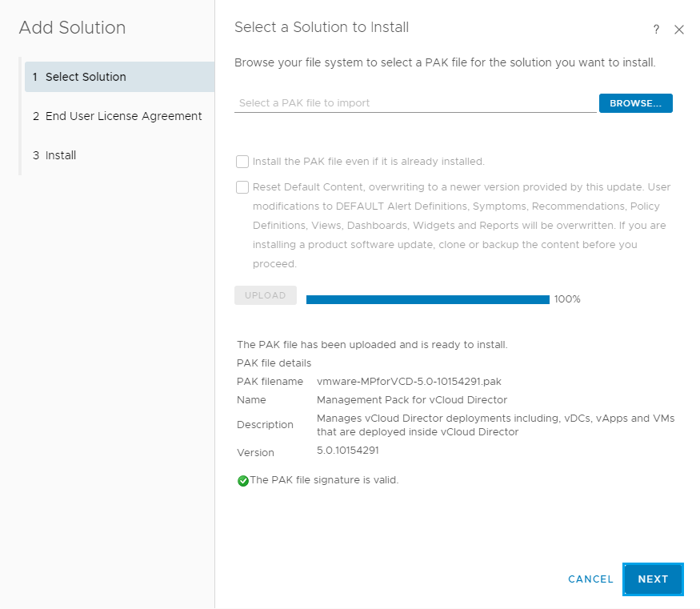Viewport: 700px width, 609px height.
Task: Focus the 'Select a PAK file to import' field
Action: click(414, 103)
